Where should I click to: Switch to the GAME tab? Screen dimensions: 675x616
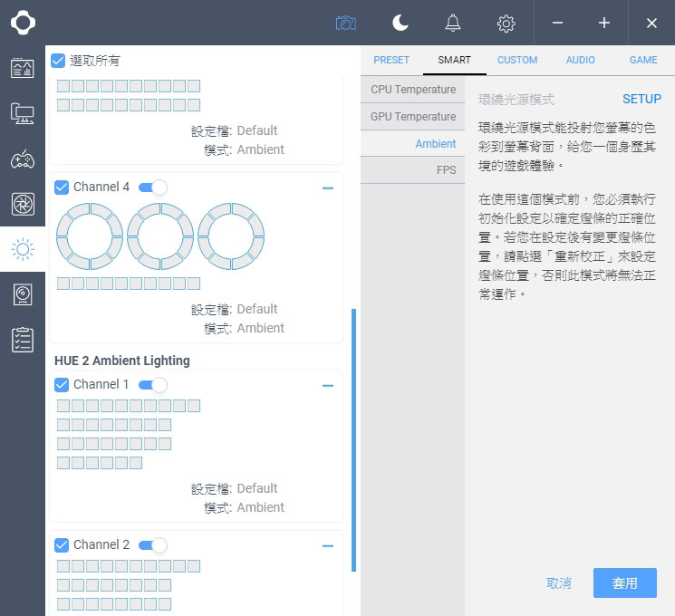(x=643, y=60)
